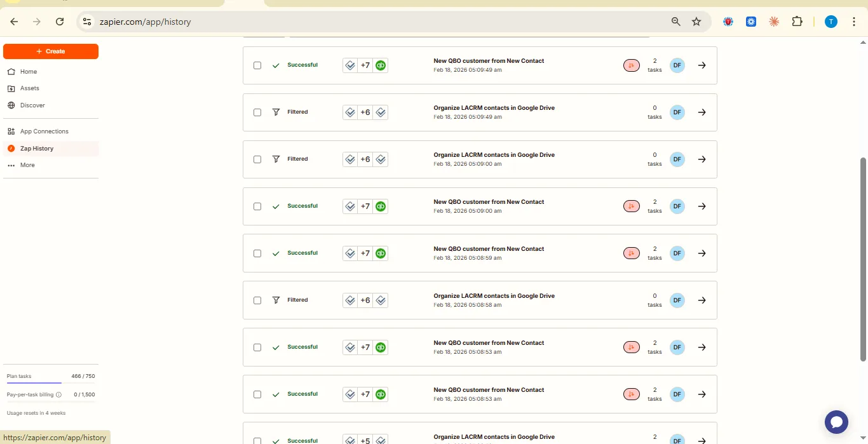The width and height of the screenshot is (868, 444).
Task: Click the DF avatar on the 05:08:58 run
Action: point(677,300)
